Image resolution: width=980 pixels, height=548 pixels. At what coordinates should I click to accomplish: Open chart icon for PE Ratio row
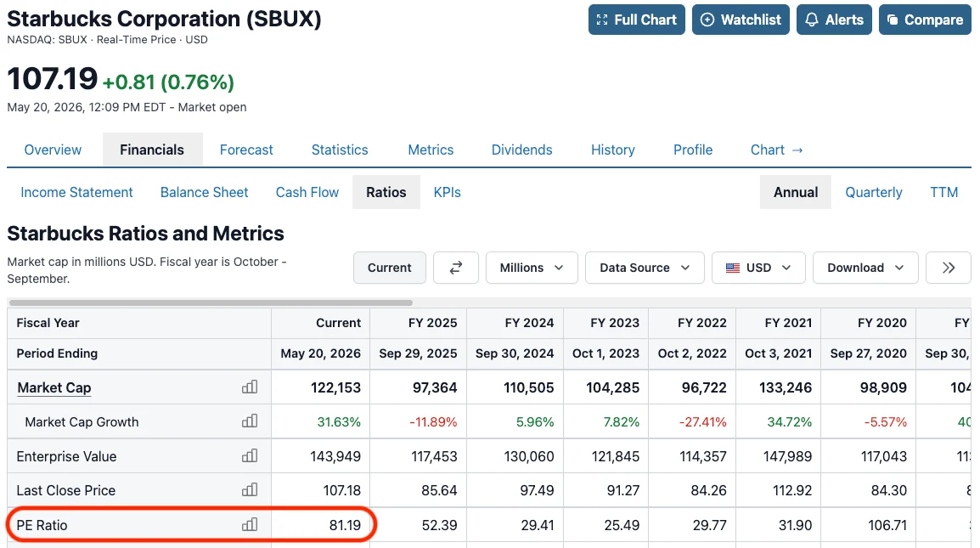pyautogui.click(x=250, y=524)
